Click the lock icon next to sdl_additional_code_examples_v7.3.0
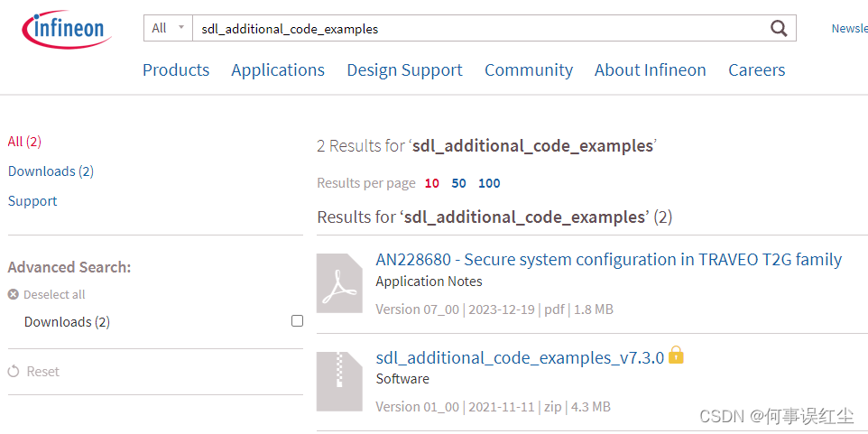Viewport: 868px width, 434px height. click(676, 355)
